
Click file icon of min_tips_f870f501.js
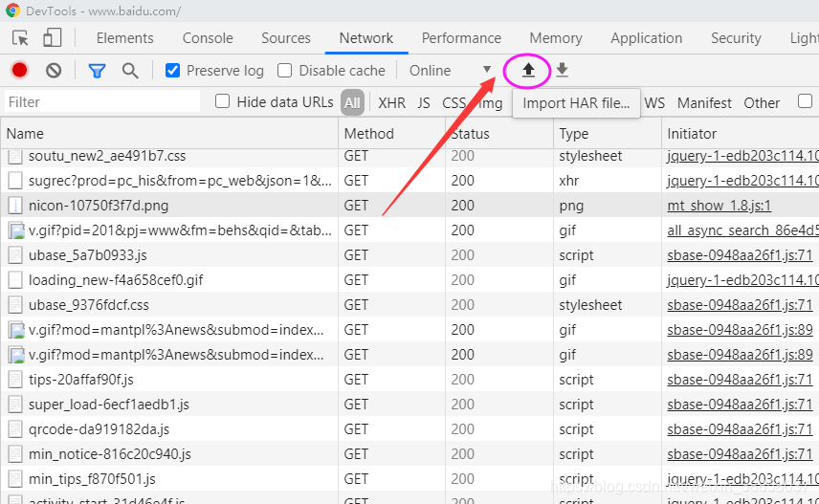(15, 479)
